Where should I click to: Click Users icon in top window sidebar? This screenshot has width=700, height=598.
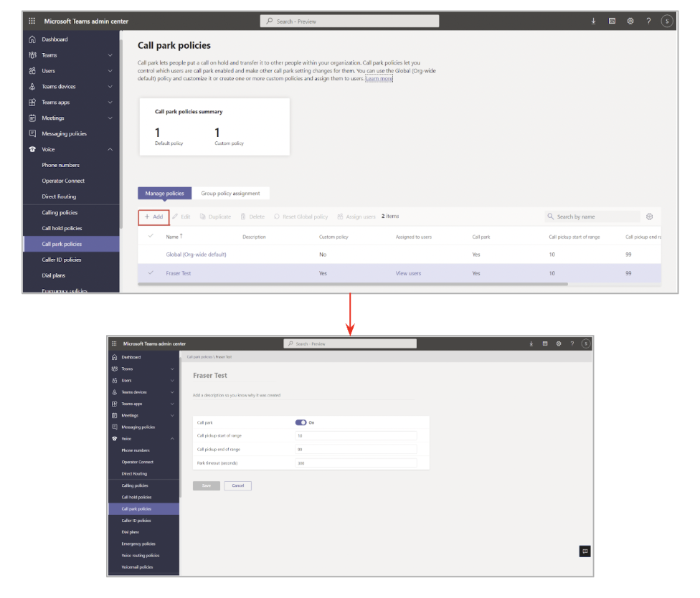click(x=32, y=70)
